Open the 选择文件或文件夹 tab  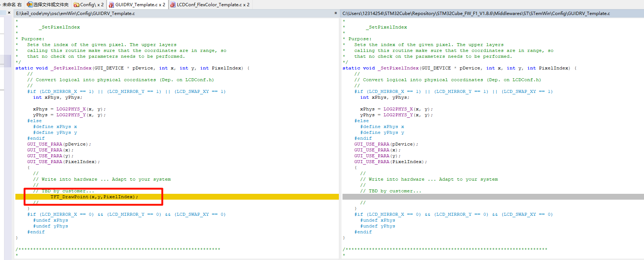pos(48,4)
